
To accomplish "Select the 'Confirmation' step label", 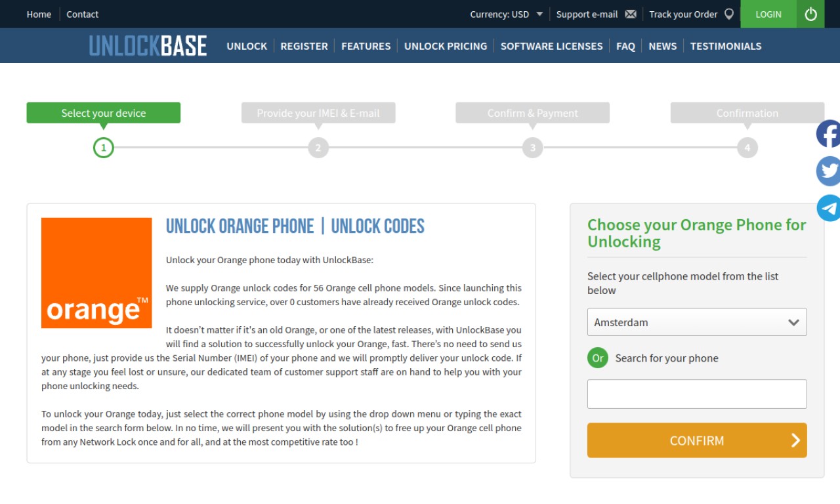I will click(x=747, y=113).
